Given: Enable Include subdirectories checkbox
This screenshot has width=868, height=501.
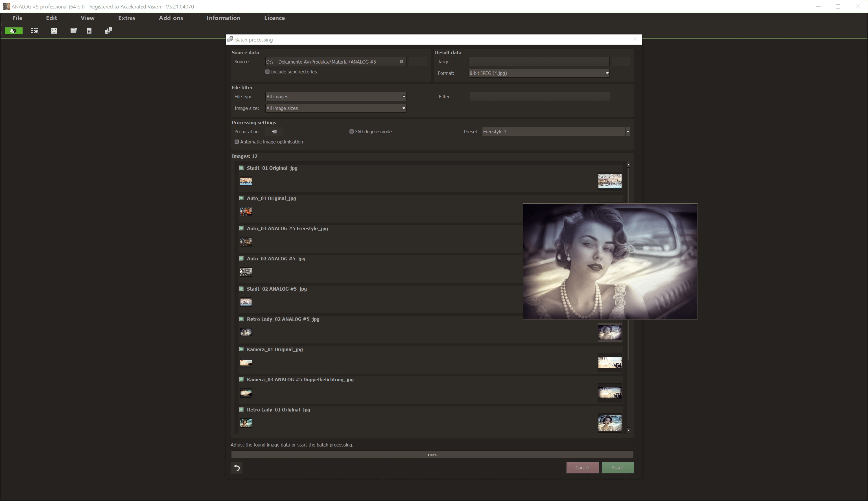Looking at the screenshot, I should pyautogui.click(x=267, y=71).
